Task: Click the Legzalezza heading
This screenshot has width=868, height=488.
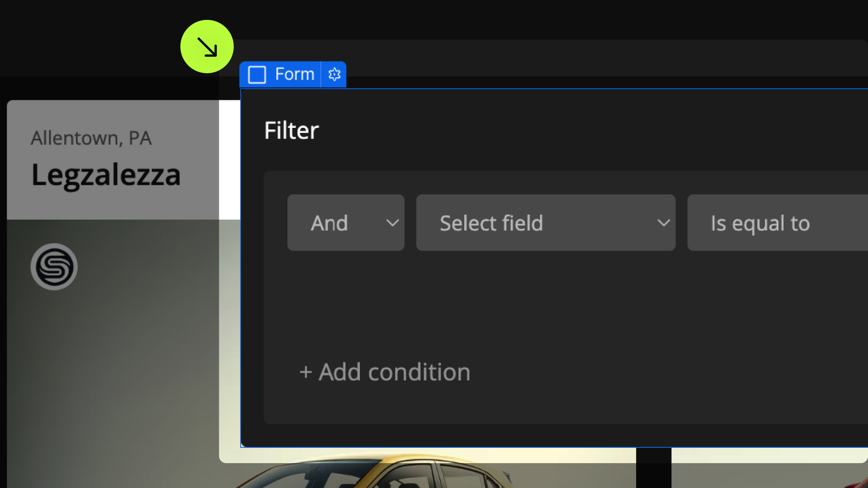Action: point(106,175)
